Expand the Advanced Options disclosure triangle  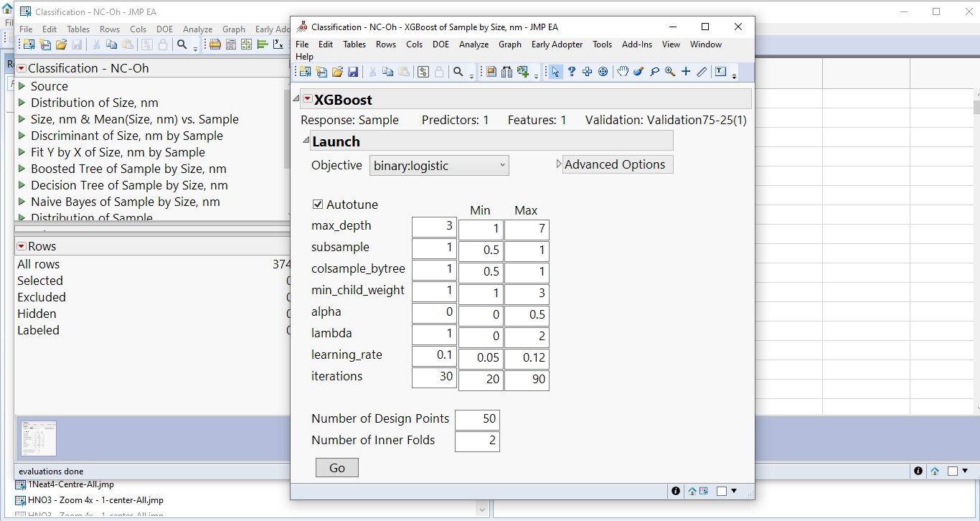point(559,163)
